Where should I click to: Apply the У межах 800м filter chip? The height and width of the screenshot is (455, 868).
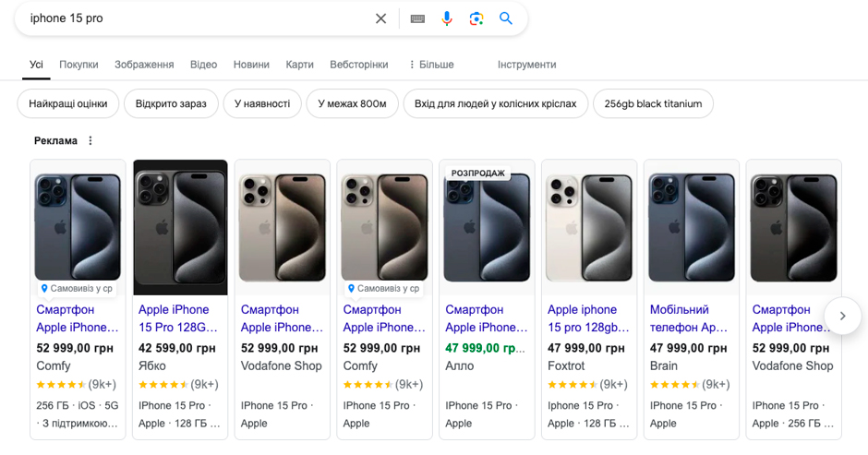(x=352, y=103)
